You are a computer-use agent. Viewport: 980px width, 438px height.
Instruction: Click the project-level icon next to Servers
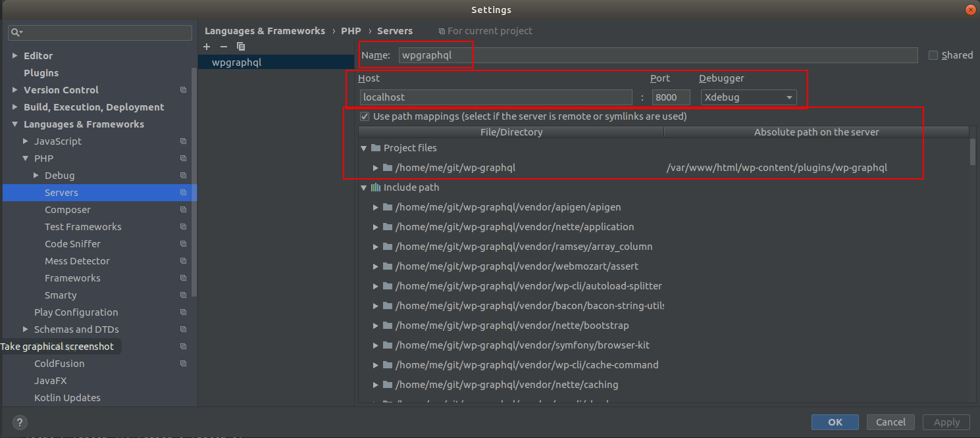tap(183, 193)
